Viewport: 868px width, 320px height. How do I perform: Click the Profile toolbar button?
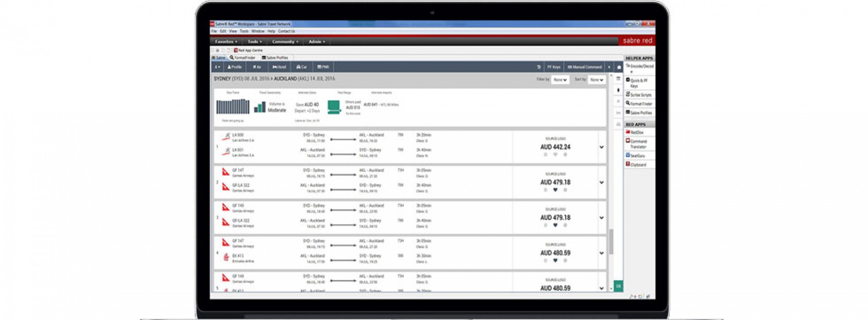235,67
